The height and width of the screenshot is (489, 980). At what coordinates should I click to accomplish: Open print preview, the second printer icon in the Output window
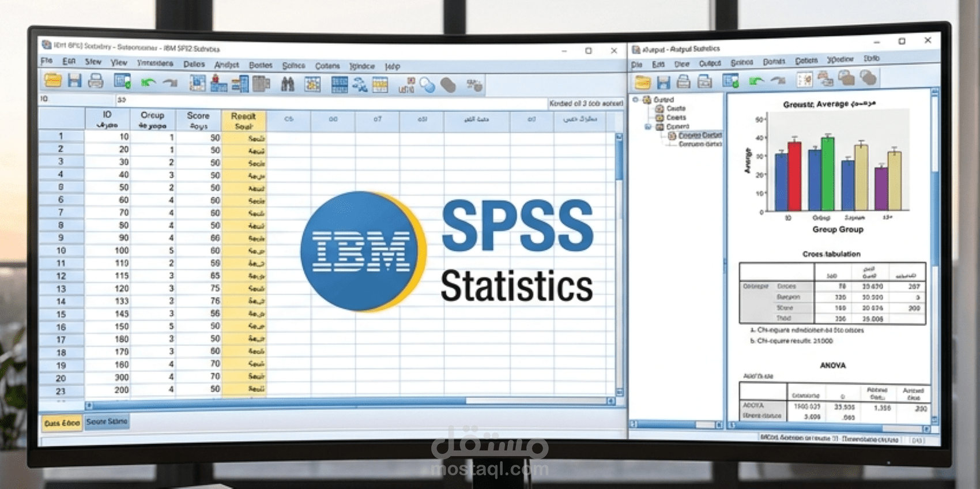704,81
